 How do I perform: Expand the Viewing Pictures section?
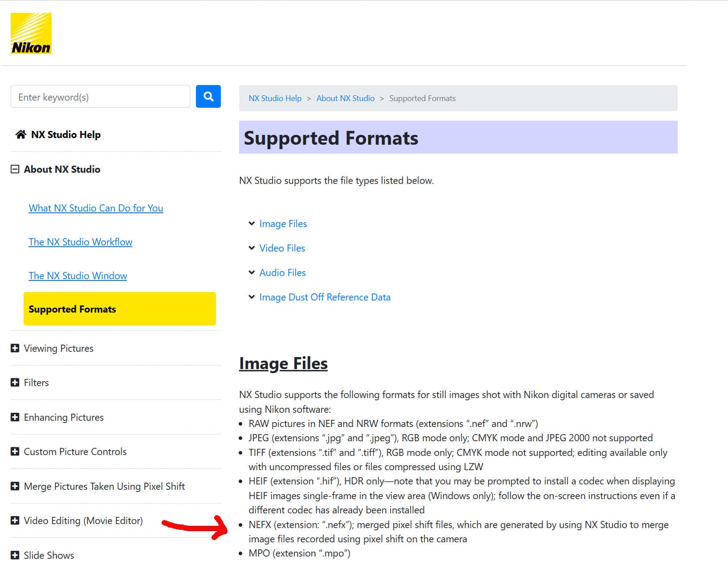pos(15,348)
